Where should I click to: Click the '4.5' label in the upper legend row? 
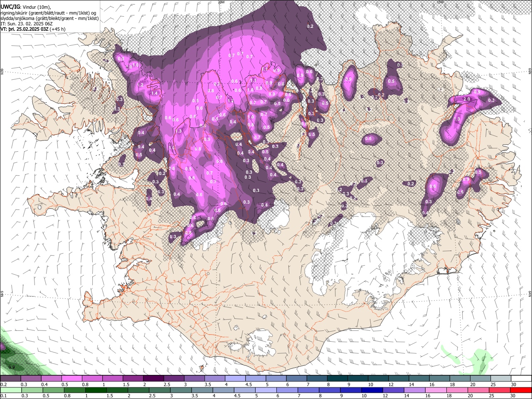[x=249, y=385]
